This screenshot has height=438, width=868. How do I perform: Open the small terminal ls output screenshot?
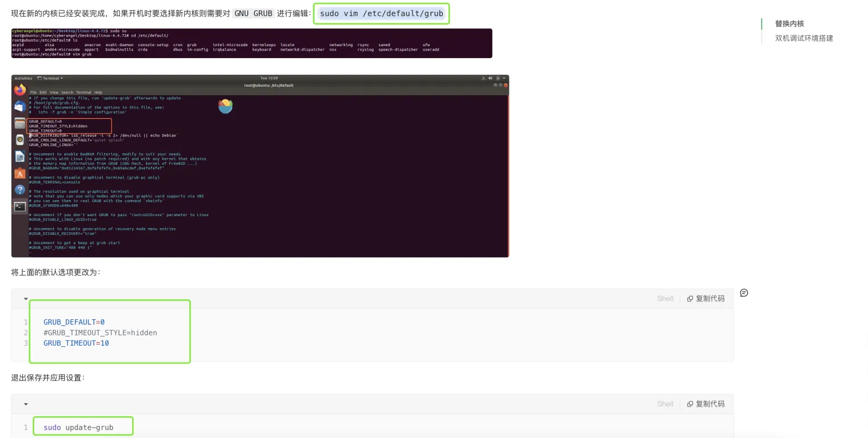[251, 43]
